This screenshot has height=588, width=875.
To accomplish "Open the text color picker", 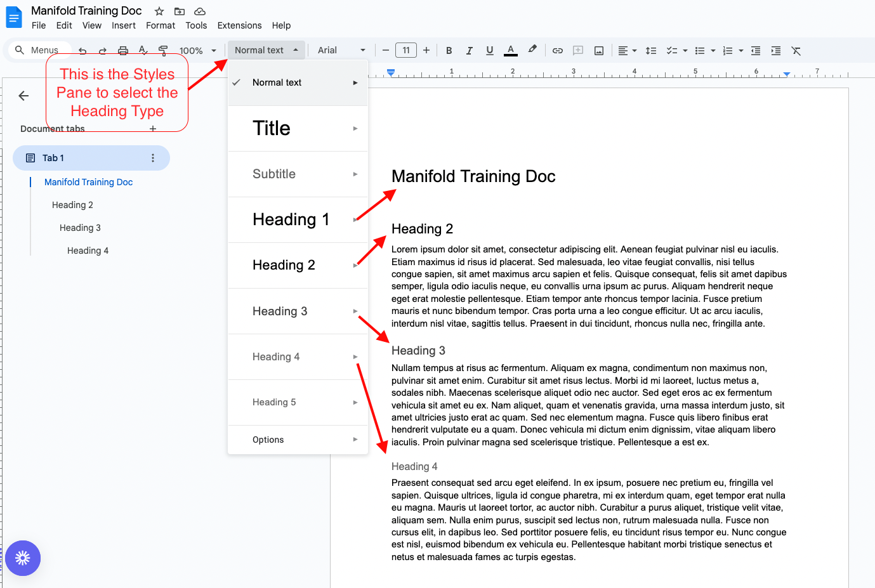I will pos(510,50).
